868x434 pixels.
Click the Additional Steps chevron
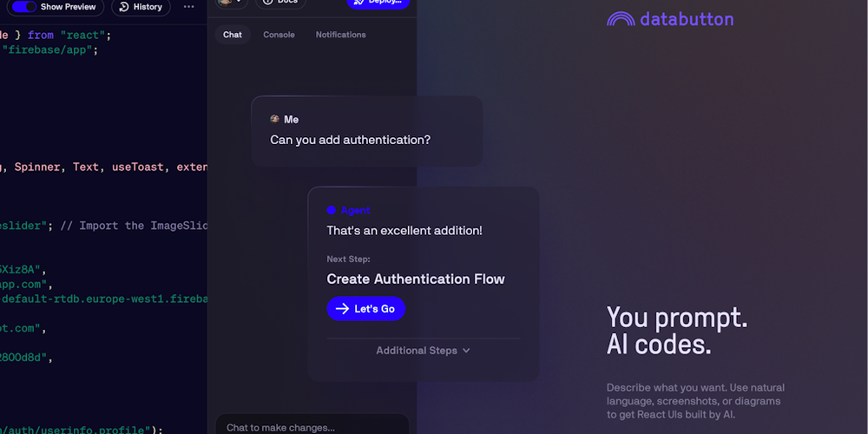(466, 351)
